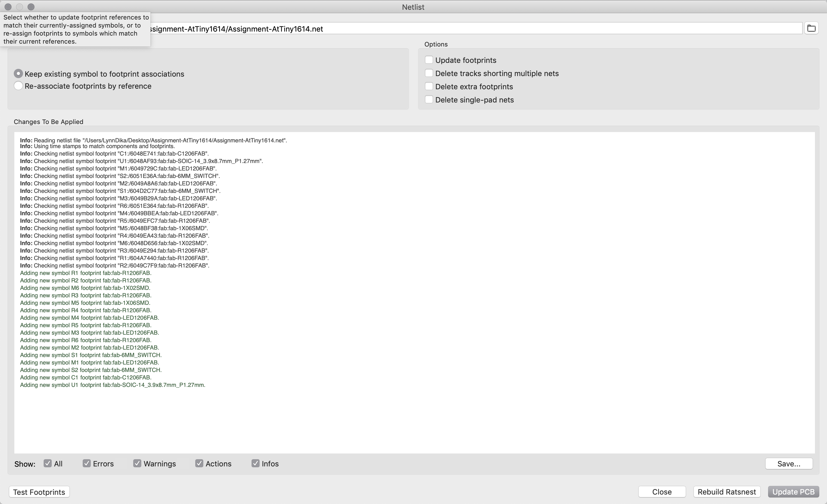
Task: Click 'Adding new symbol M4' line
Action: pyautogui.click(x=90, y=318)
